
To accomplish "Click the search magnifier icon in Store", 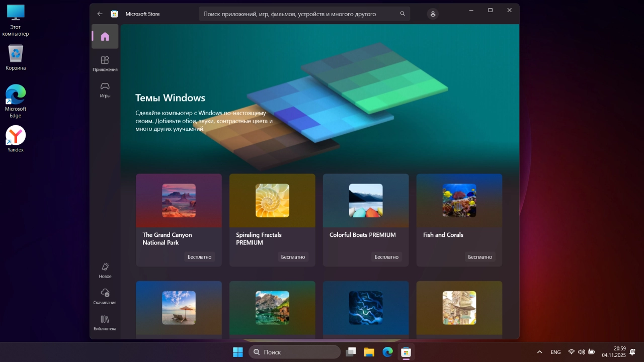I will pos(403,14).
